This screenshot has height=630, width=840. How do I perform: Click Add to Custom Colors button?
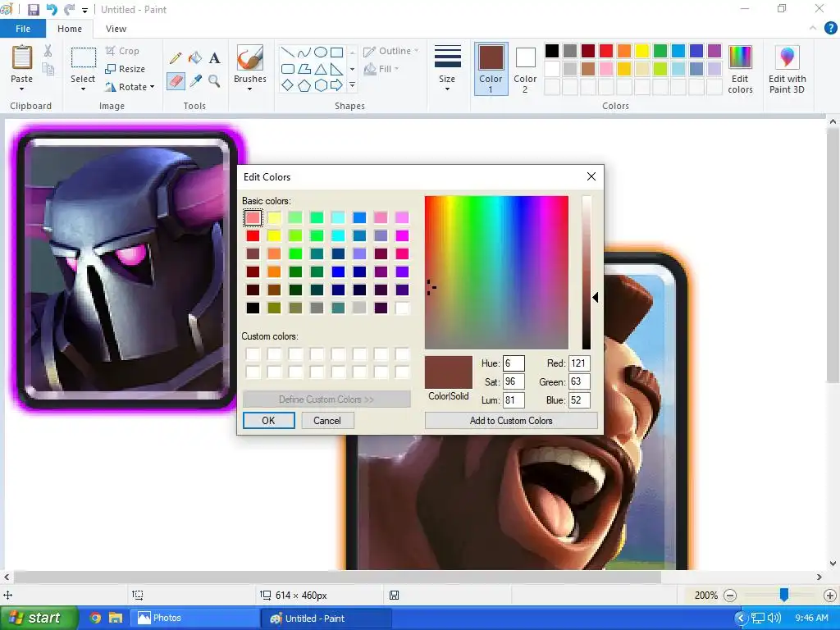tap(511, 421)
